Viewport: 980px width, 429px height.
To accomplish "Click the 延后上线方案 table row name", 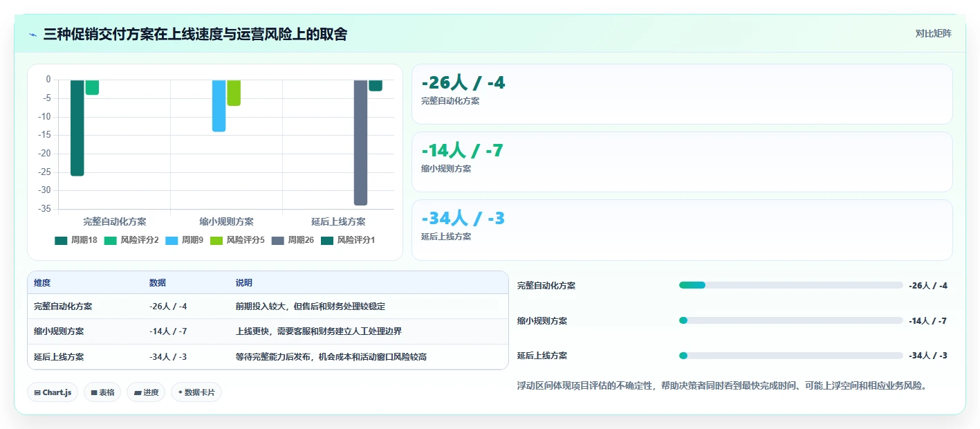I will coord(59,357).
